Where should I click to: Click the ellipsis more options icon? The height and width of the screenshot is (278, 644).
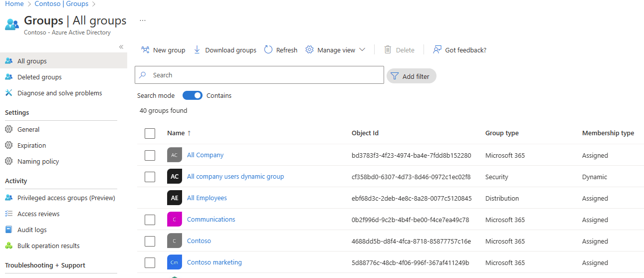point(143,21)
